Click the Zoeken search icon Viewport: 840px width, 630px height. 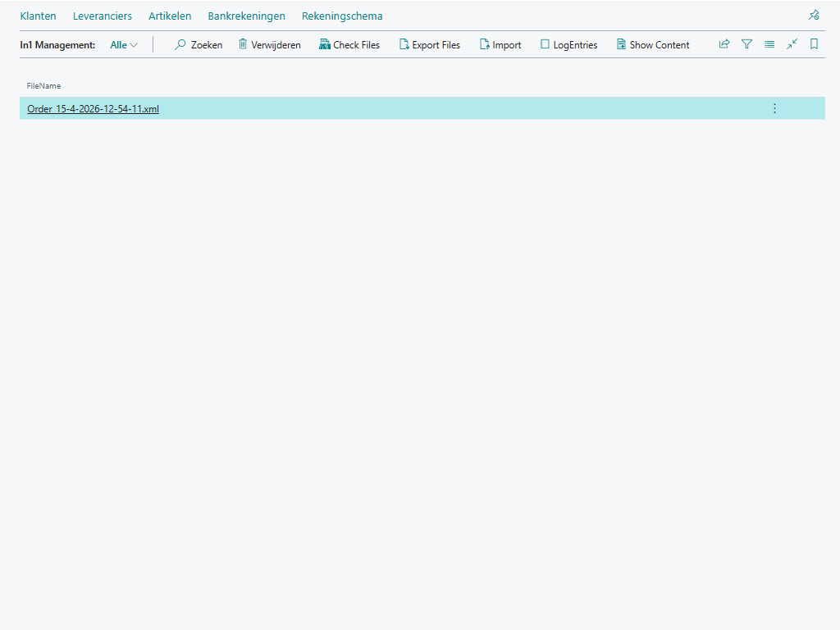point(180,45)
